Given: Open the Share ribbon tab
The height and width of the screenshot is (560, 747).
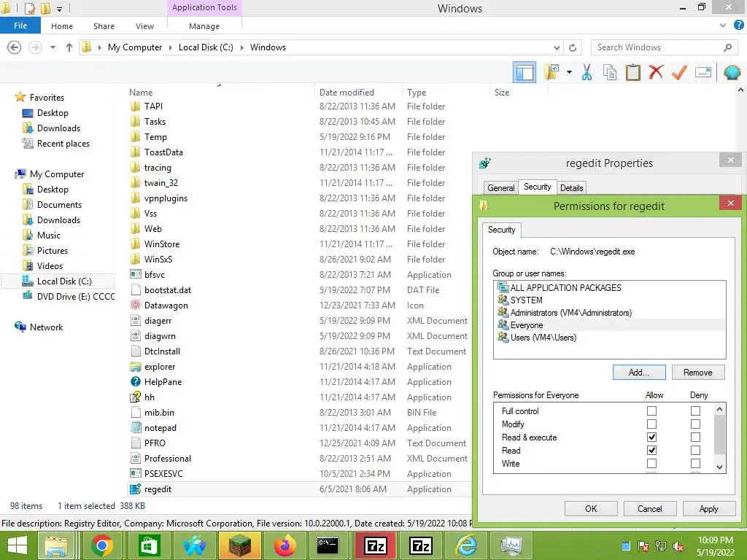Looking at the screenshot, I should (104, 26).
